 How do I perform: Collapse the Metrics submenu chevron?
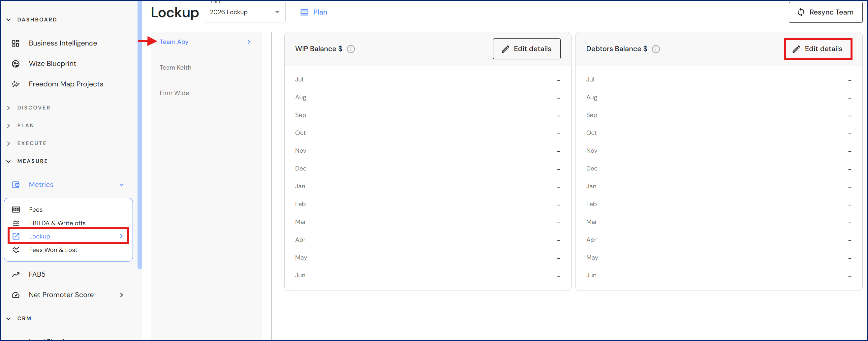122,185
